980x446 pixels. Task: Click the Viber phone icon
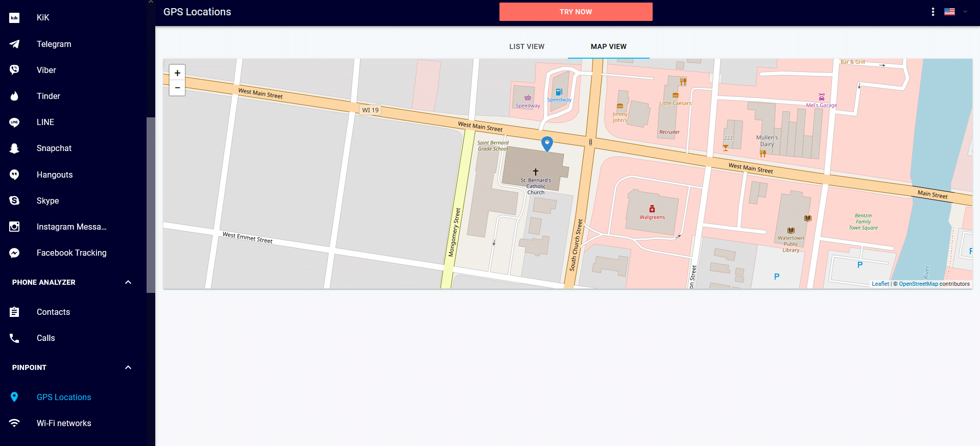(x=14, y=70)
